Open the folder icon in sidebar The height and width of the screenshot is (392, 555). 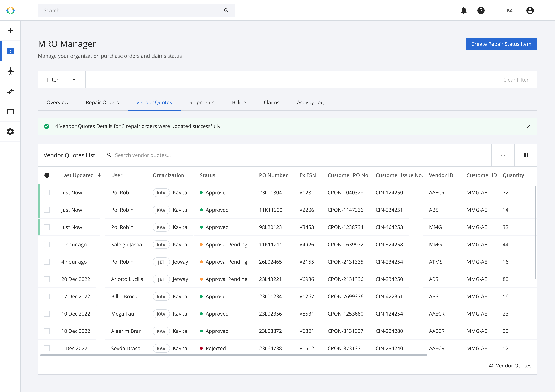10,111
